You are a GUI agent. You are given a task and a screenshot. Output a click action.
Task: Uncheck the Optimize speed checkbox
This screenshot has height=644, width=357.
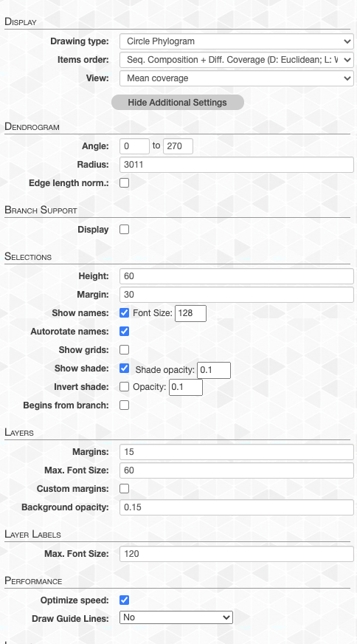click(125, 600)
